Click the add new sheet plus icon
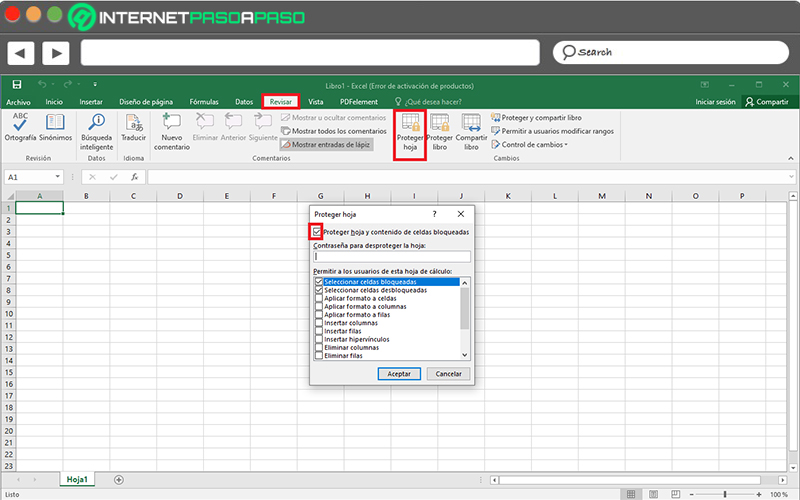The width and height of the screenshot is (800, 500). tap(119, 480)
